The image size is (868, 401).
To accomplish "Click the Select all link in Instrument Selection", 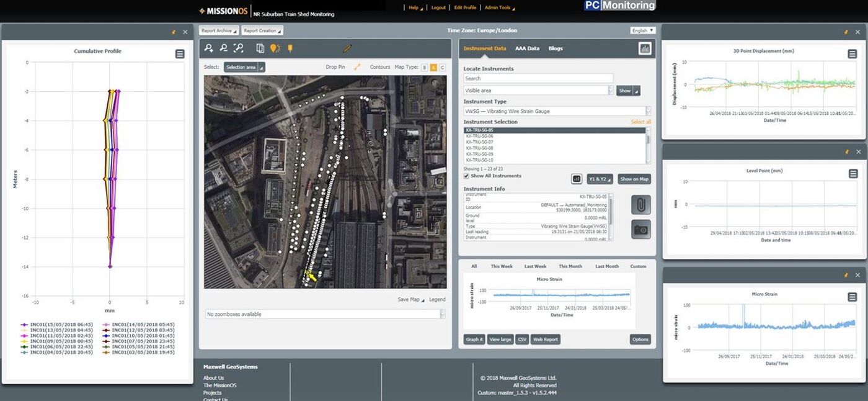I will [x=640, y=122].
